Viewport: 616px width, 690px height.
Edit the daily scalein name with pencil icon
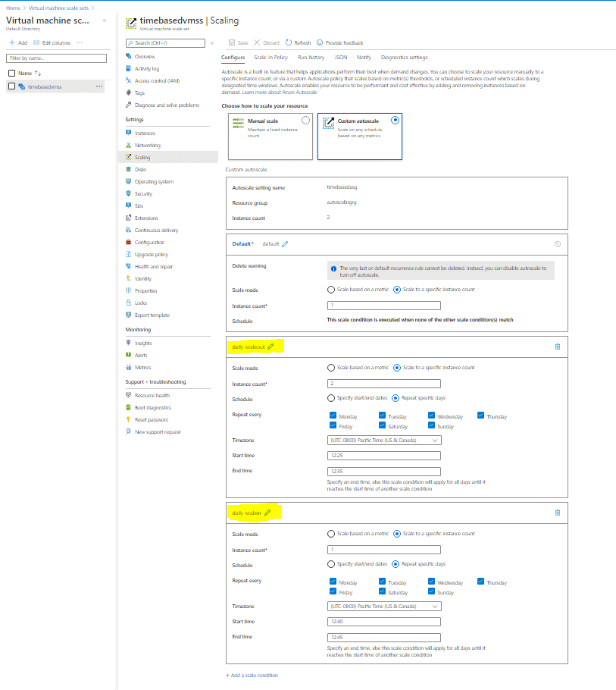[267, 513]
